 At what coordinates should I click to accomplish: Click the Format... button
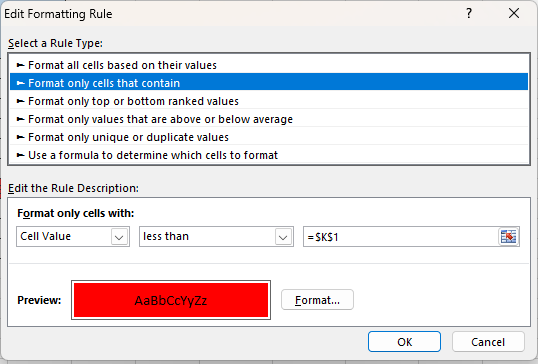click(317, 300)
